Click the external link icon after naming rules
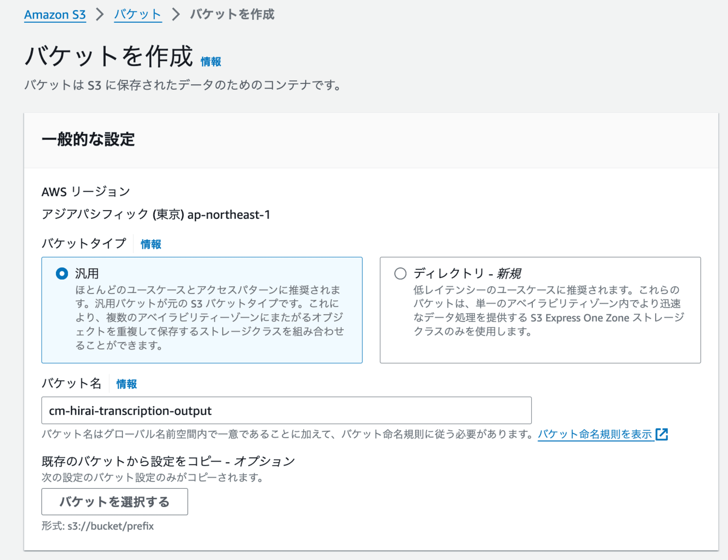The height and width of the screenshot is (560, 728). (662, 434)
